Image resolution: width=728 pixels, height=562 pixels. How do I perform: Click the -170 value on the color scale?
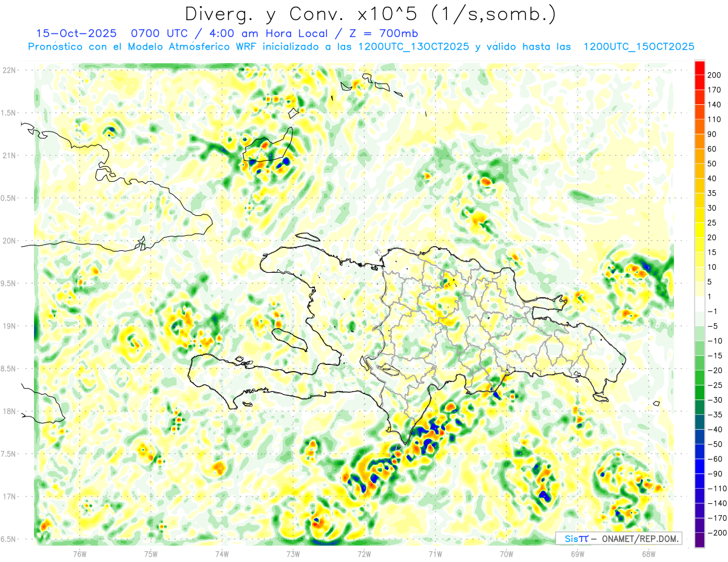[x=716, y=518]
